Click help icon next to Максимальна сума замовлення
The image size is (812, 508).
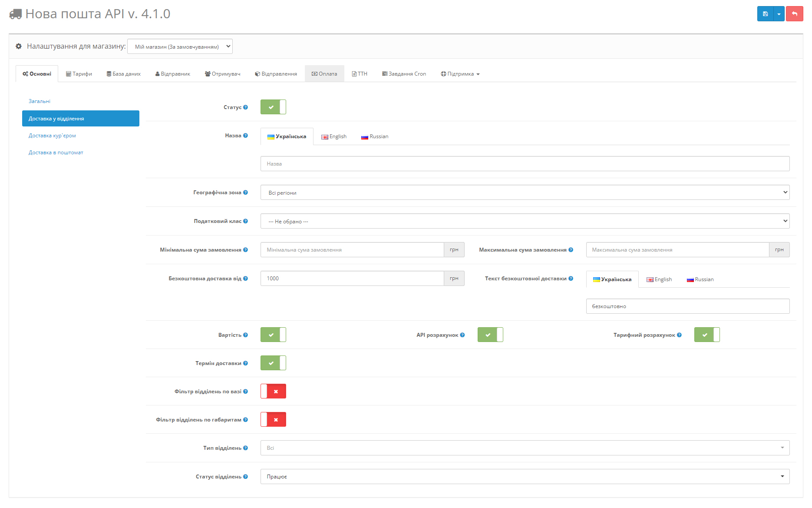tap(571, 250)
